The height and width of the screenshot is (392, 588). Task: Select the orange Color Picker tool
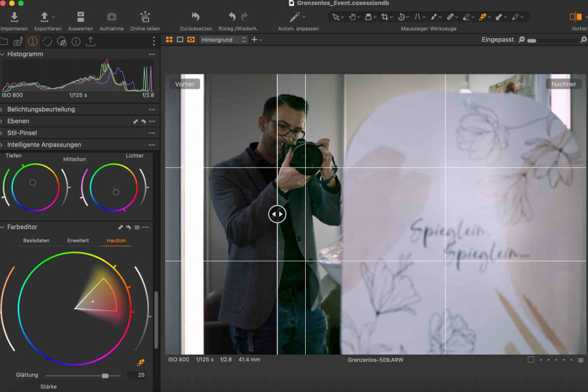pos(483,17)
